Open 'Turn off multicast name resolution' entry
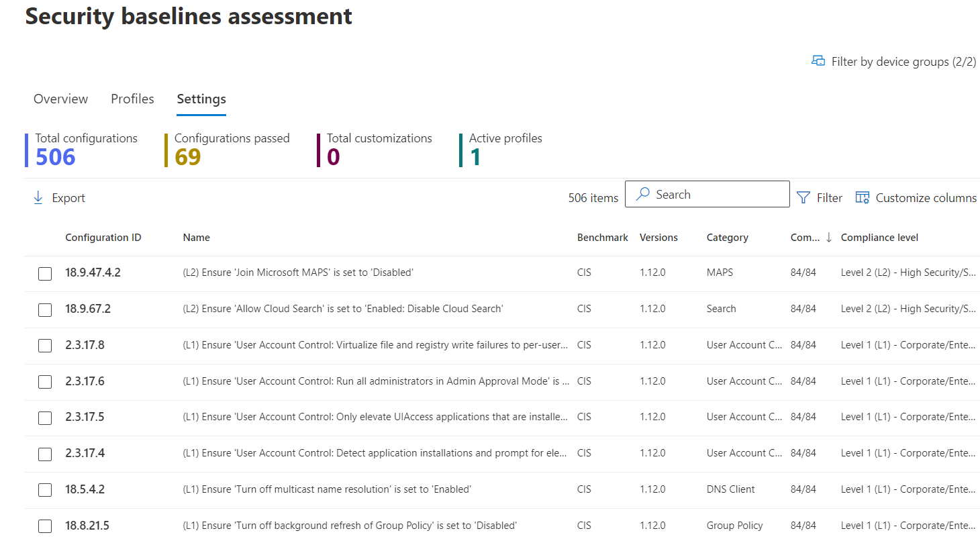The image size is (980, 537). (326, 489)
